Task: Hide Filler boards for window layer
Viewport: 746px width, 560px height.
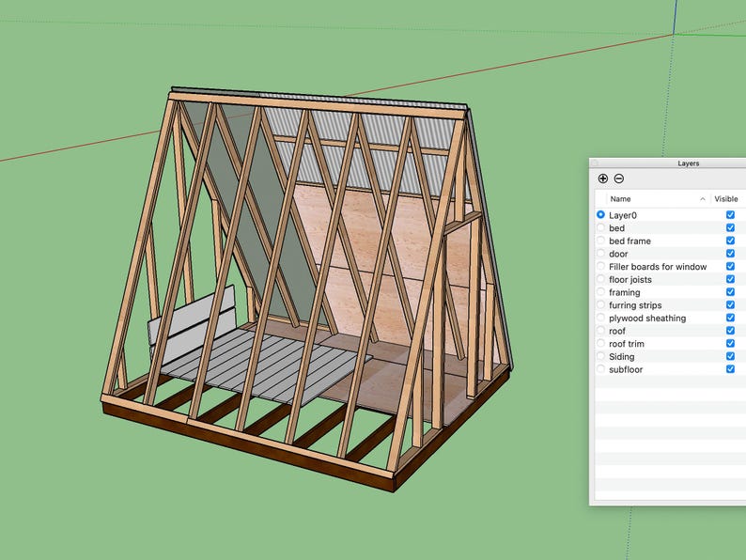Action: [730, 266]
